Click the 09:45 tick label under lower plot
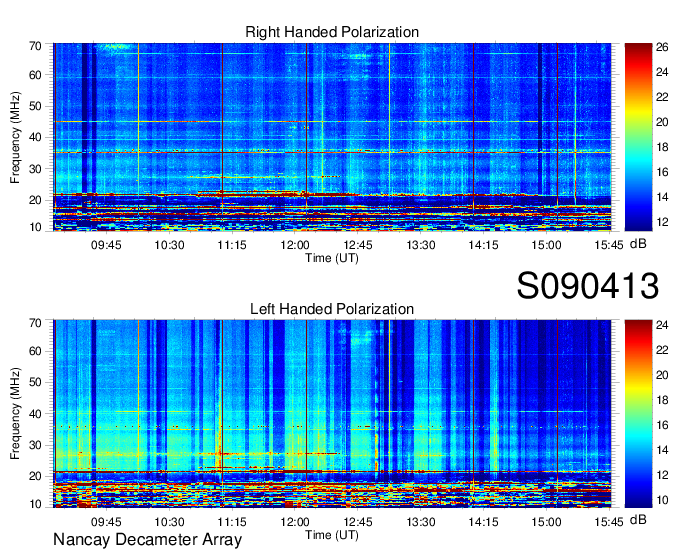 pyautogui.click(x=106, y=522)
